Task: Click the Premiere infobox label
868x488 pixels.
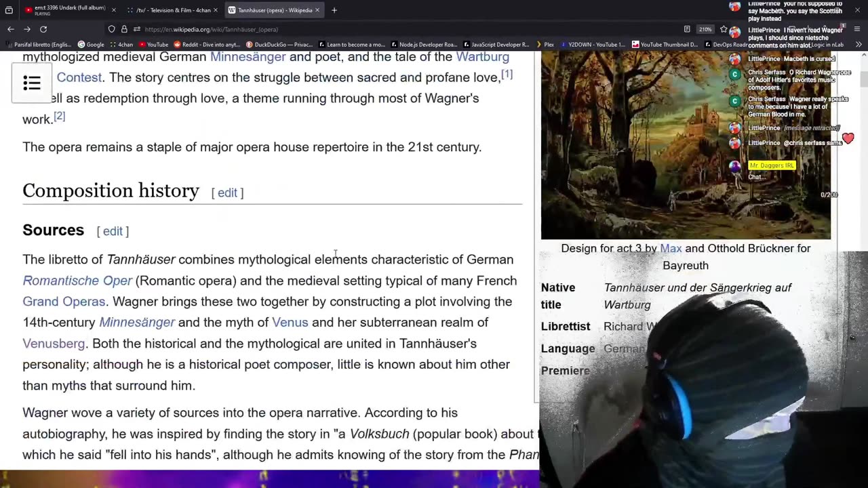Action: pos(566,371)
